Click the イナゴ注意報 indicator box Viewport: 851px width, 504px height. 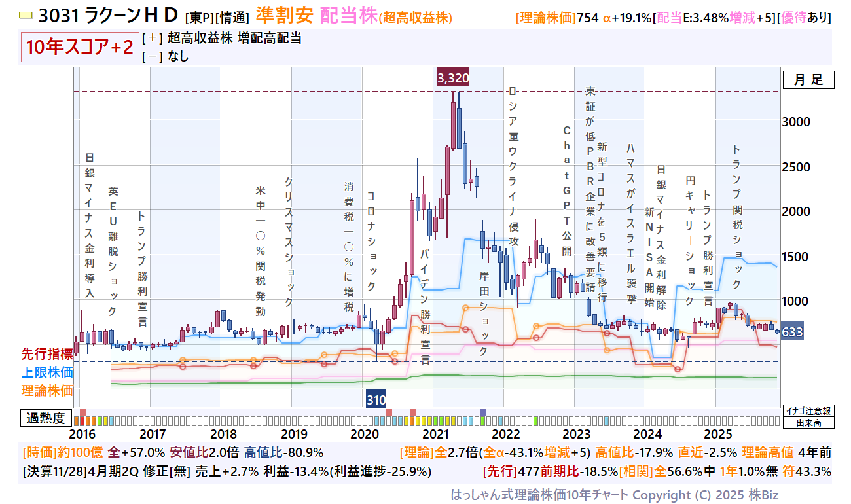click(x=808, y=412)
